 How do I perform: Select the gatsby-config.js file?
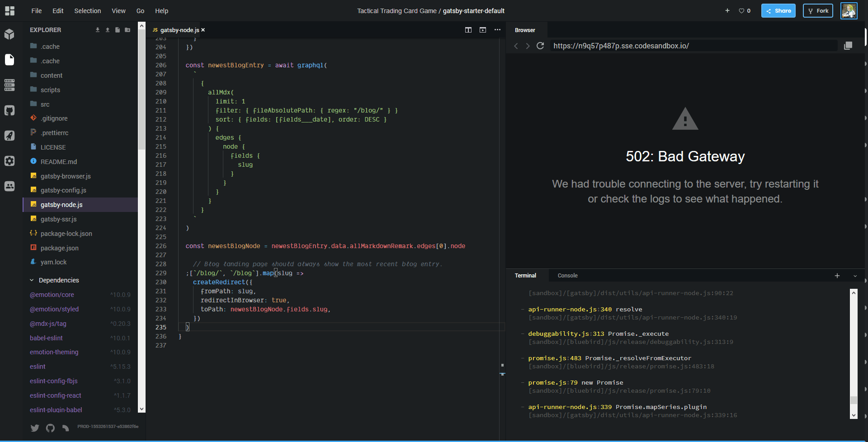coord(63,190)
